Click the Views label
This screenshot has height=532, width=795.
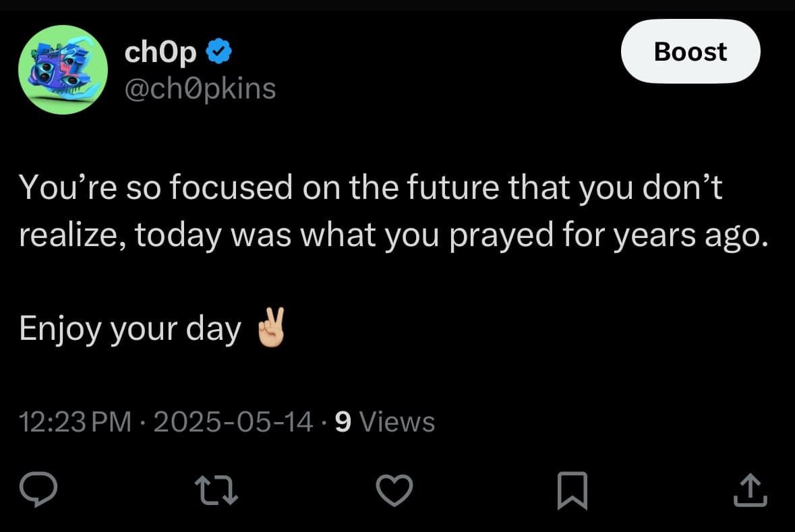[397, 422]
